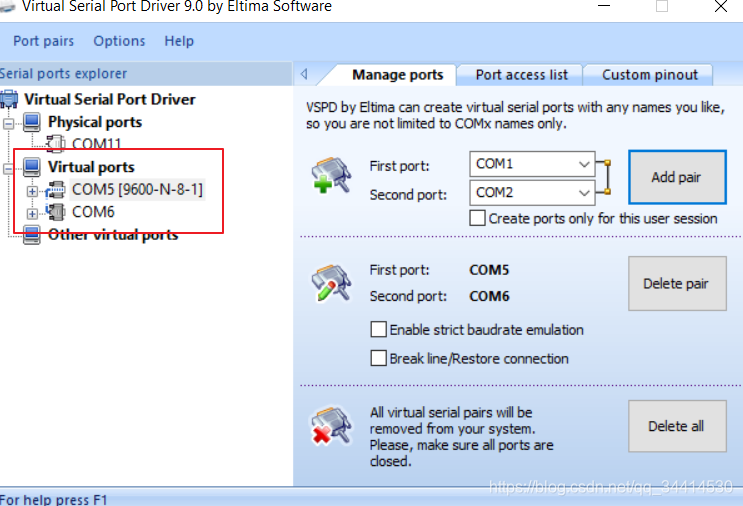
Task: Expand the COM5 tree node
Action: coord(32,191)
